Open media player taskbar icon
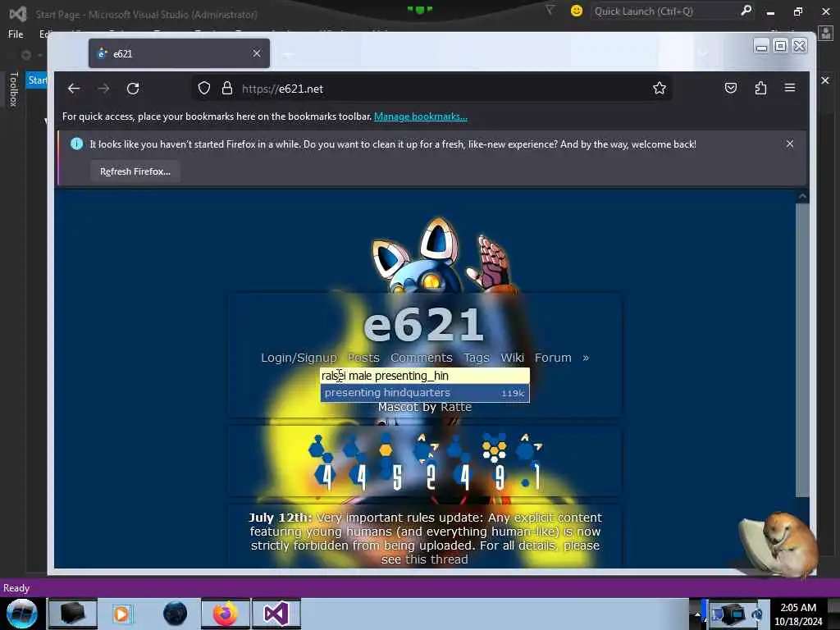840x630 pixels. 121,614
